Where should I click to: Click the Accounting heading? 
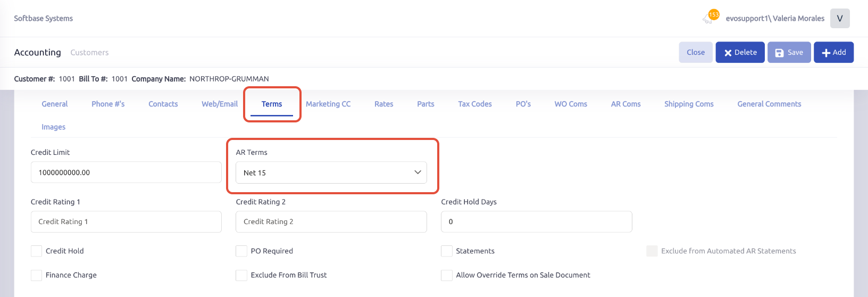pos(37,52)
